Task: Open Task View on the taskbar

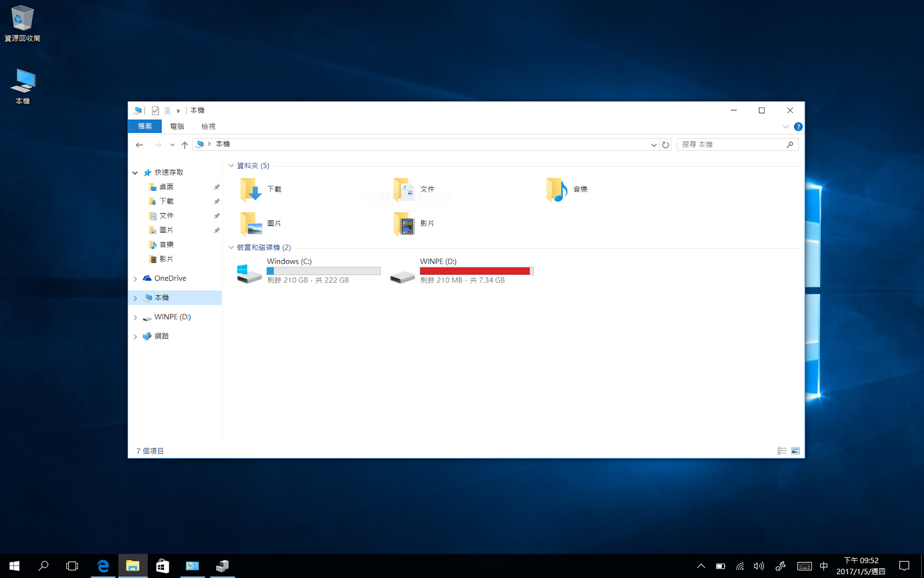Action: point(72,566)
